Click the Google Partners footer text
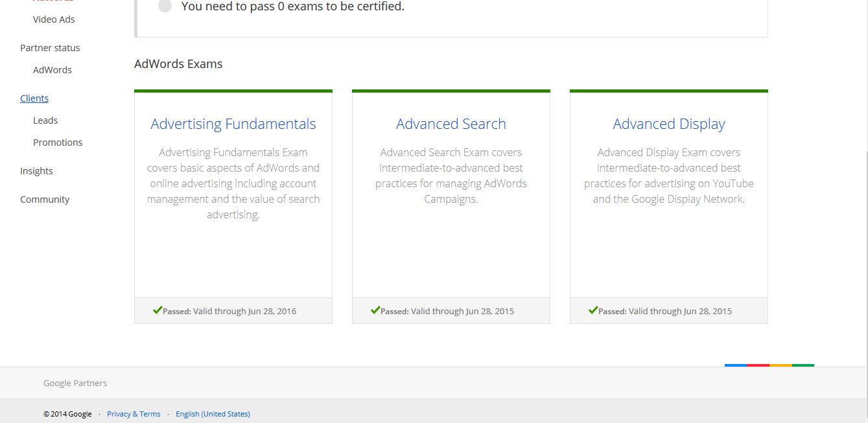This screenshot has width=868, height=423. (x=75, y=383)
